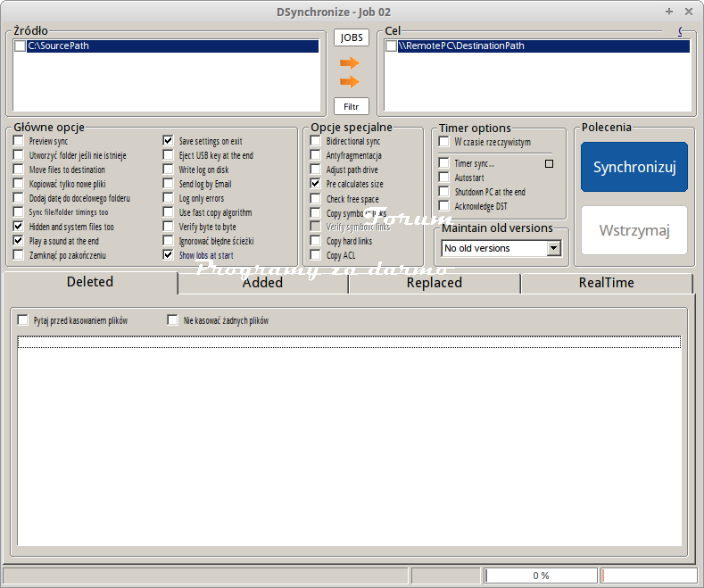
Task: Start sync with the Synchronizuj button
Action: 634,167
